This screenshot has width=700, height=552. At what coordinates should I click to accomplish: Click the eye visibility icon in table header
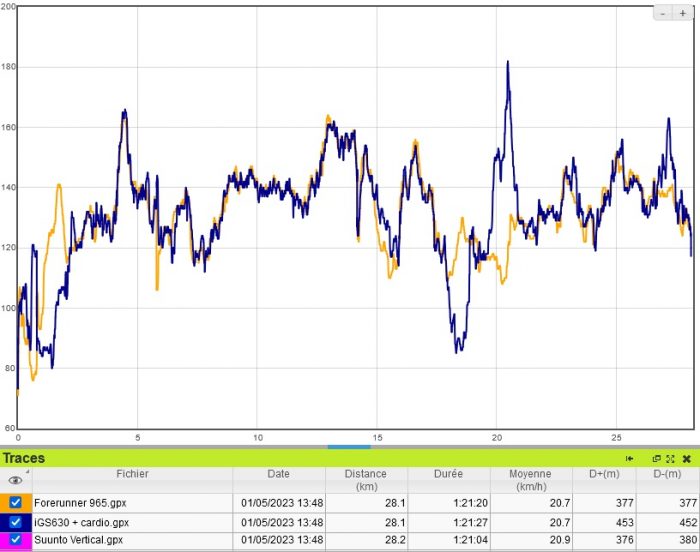15,480
